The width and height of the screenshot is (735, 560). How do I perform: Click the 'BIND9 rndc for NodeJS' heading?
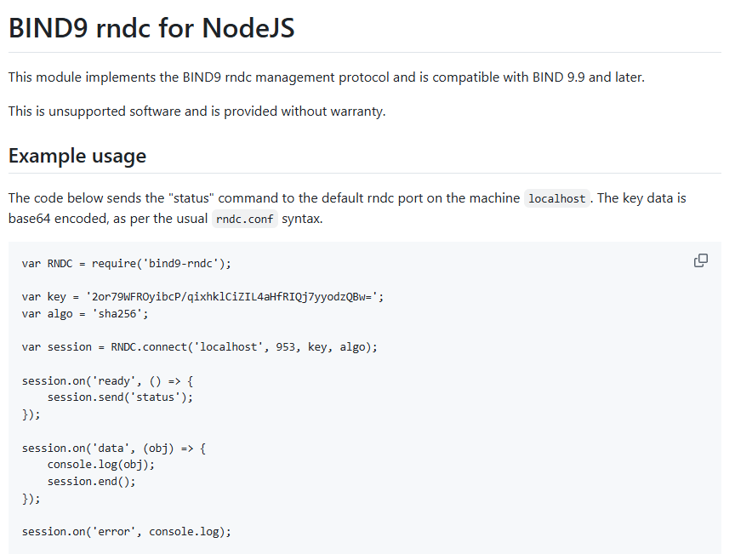click(x=151, y=28)
